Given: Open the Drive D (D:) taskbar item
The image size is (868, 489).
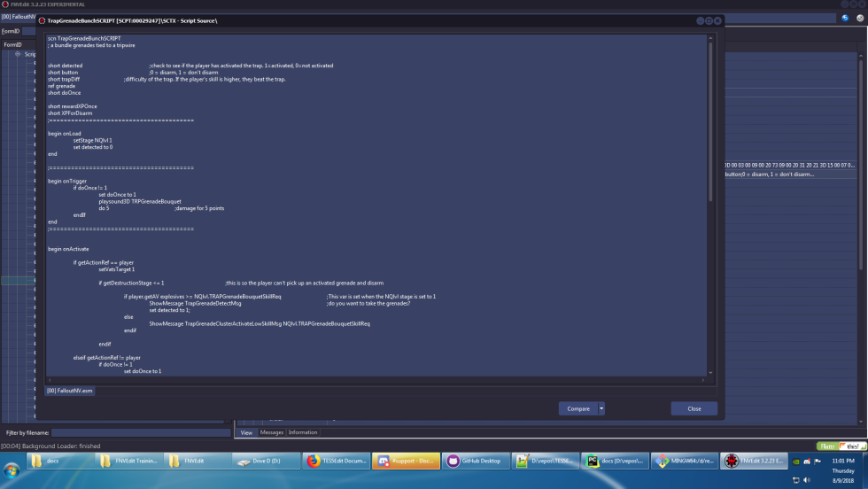Looking at the screenshot, I should coord(267,461).
